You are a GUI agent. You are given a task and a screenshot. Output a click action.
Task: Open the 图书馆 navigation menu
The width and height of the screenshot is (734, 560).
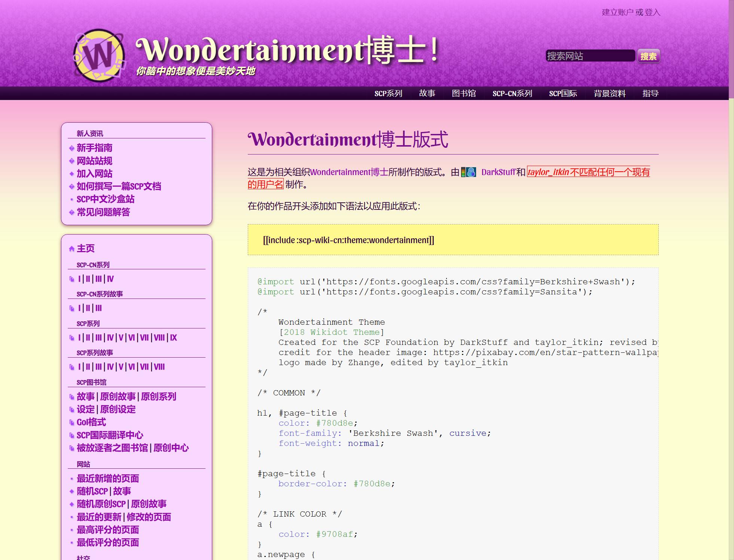[463, 94]
